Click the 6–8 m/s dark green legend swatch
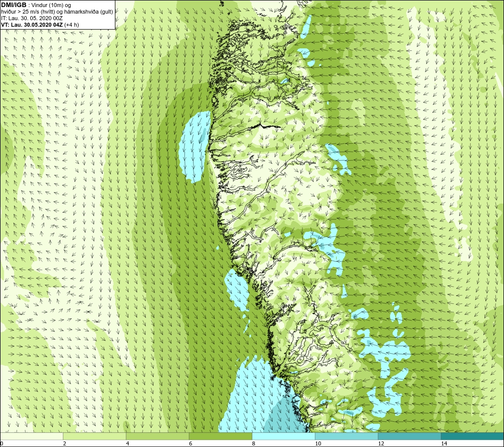Viewport: 504px width, 447px height. point(221,436)
